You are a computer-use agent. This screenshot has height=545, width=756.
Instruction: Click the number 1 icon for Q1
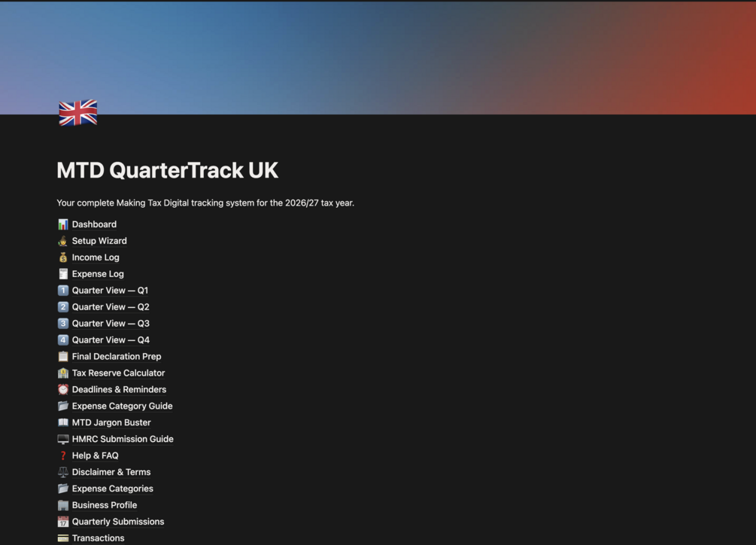click(x=63, y=291)
